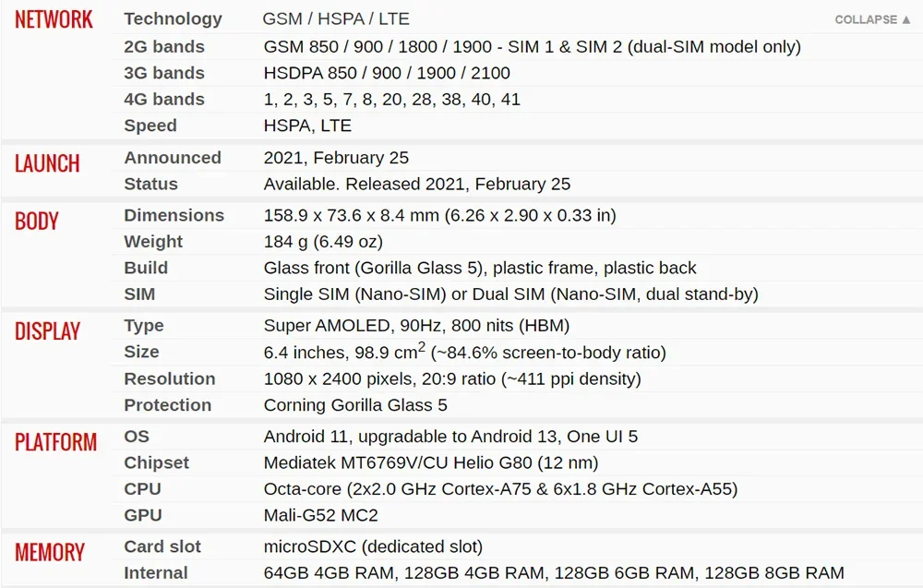
Task: Open the Resolution spec link
Action: [x=170, y=378]
